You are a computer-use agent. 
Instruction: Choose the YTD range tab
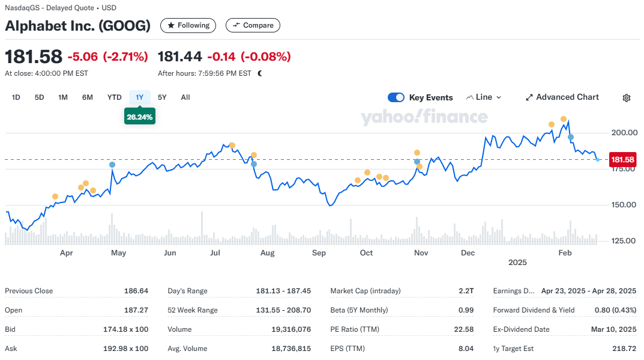coord(115,97)
